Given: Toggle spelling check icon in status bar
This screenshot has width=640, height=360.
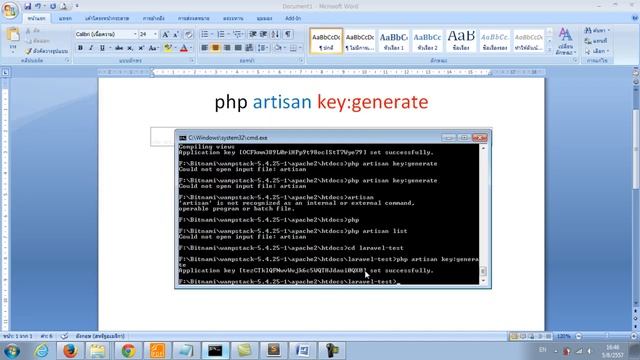Looking at the screenshot, I should (64, 336).
